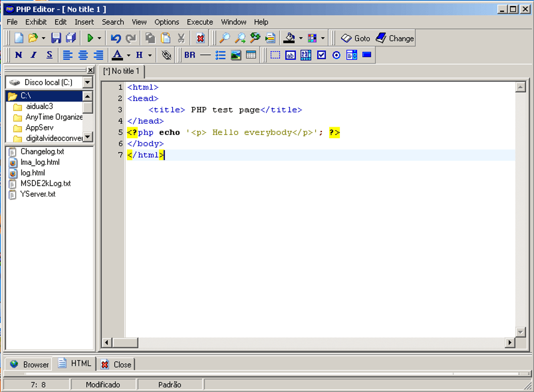Apply underline with the S icon

tap(49, 55)
